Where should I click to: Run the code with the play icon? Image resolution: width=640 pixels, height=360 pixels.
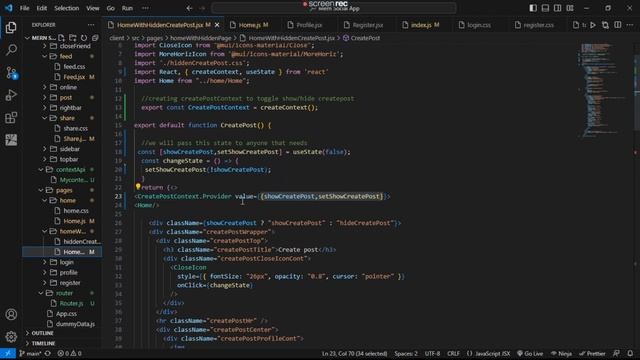pyautogui.click(x=593, y=25)
